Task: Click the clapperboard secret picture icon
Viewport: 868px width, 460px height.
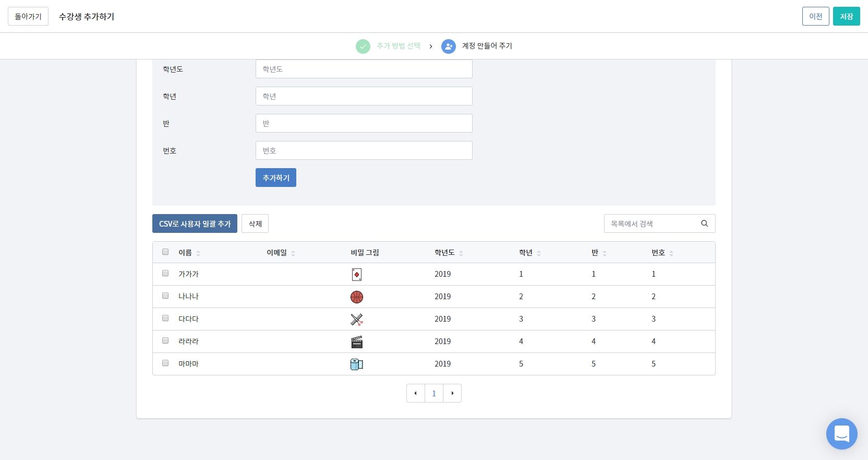Action: point(357,342)
